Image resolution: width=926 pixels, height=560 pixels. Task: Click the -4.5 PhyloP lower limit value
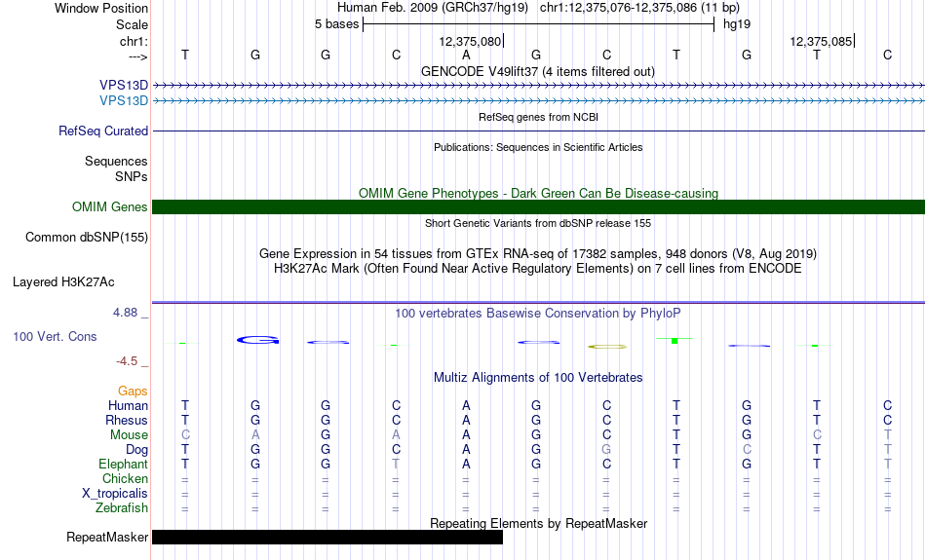[x=127, y=360]
